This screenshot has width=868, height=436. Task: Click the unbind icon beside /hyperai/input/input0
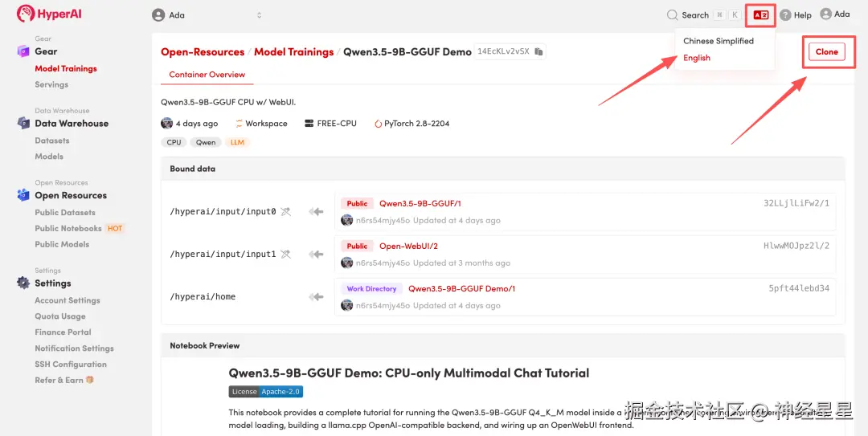[285, 211]
